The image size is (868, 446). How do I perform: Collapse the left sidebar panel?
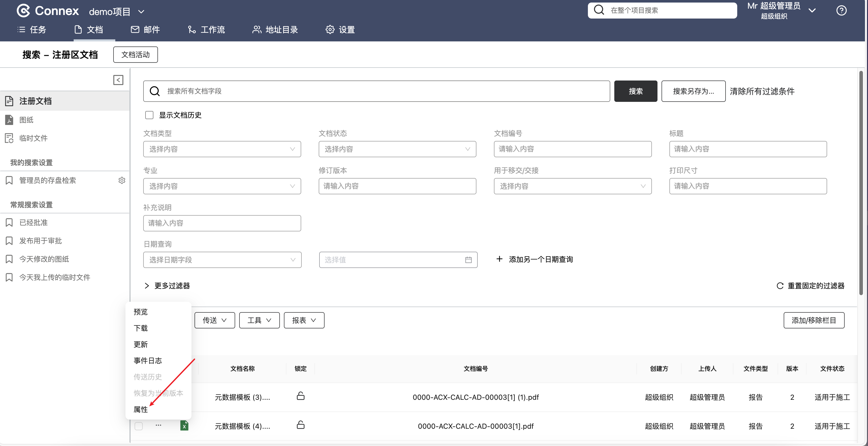pyautogui.click(x=118, y=80)
